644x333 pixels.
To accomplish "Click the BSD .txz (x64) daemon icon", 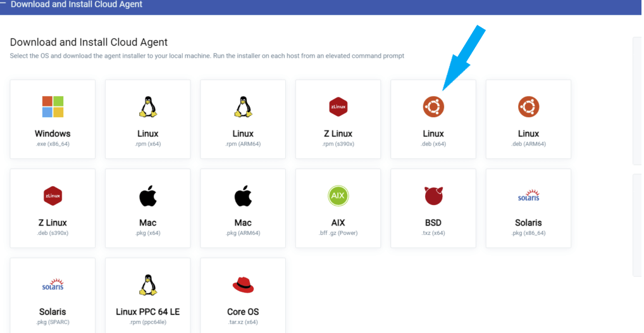I will pyautogui.click(x=433, y=196).
